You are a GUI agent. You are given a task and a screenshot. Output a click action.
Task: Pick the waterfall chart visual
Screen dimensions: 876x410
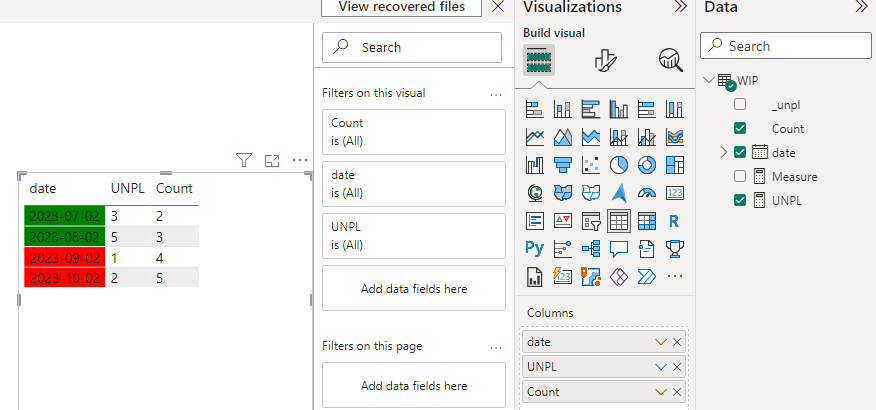click(535, 165)
